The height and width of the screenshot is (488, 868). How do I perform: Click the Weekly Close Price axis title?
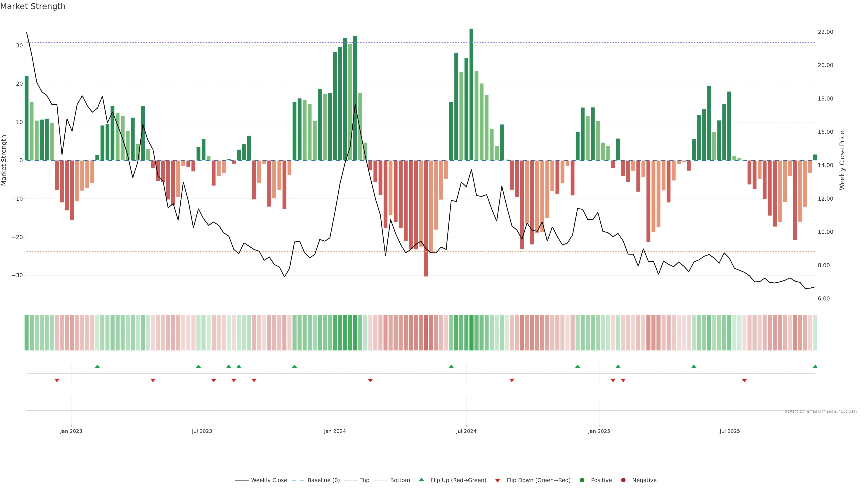pos(842,160)
